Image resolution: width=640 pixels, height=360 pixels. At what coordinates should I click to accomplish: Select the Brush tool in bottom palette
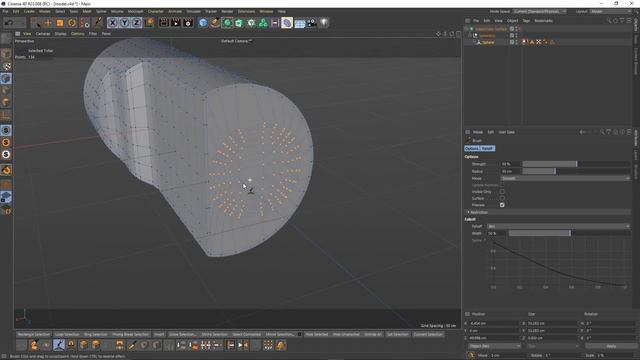[x=59, y=345]
